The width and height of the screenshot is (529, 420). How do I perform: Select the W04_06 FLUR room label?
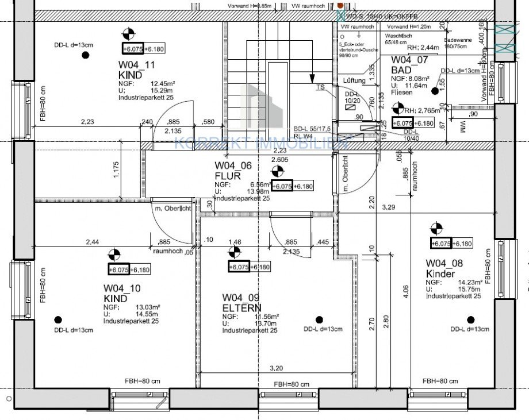coord(233,171)
